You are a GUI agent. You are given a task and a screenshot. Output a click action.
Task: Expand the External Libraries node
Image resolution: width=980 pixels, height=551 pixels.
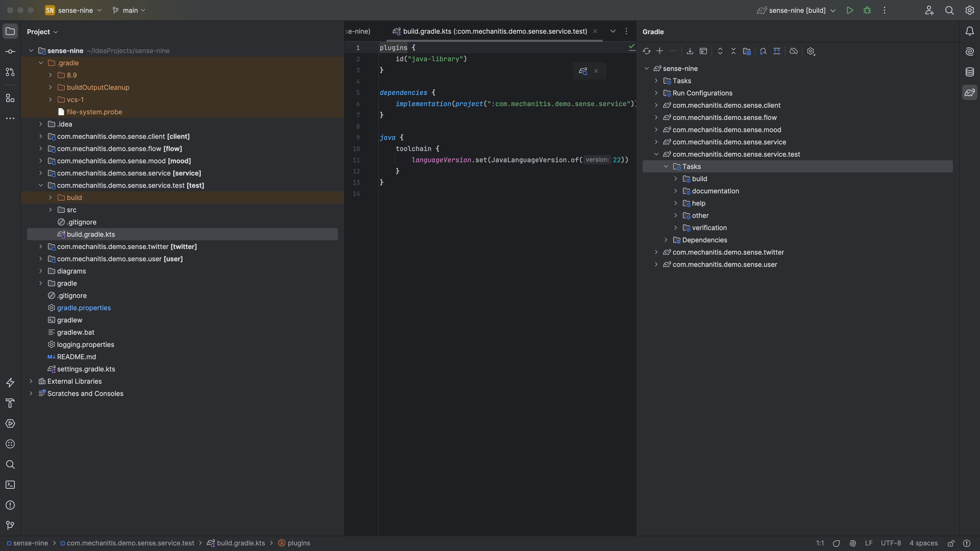coord(31,381)
